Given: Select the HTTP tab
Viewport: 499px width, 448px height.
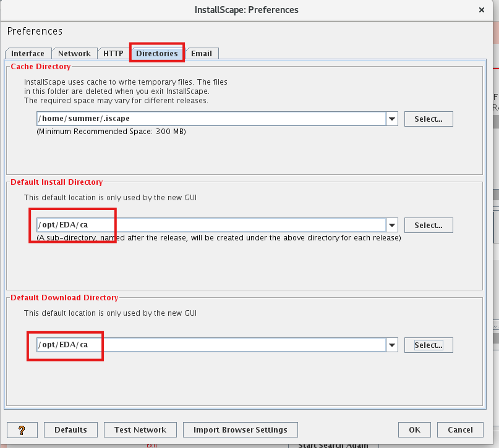Looking at the screenshot, I should 113,54.
